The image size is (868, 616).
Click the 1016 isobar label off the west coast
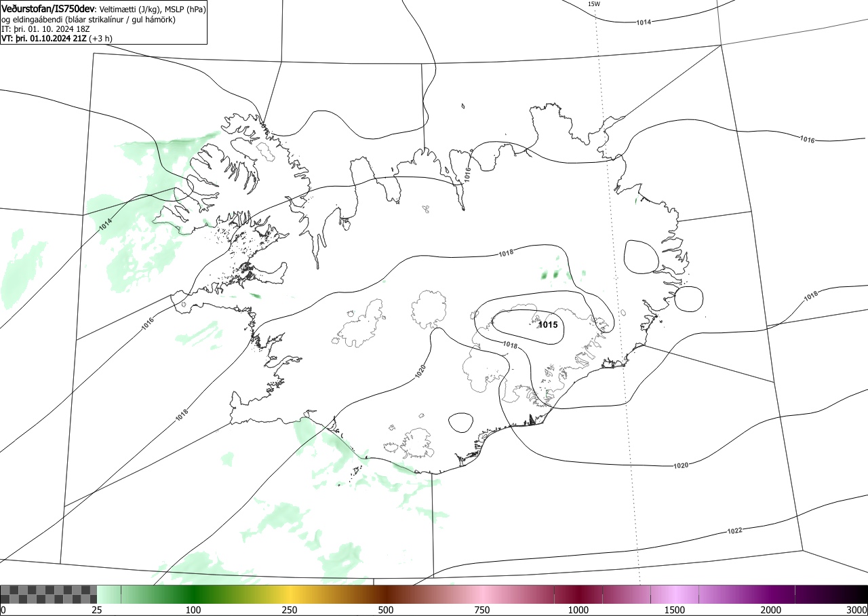click(149, 324)
